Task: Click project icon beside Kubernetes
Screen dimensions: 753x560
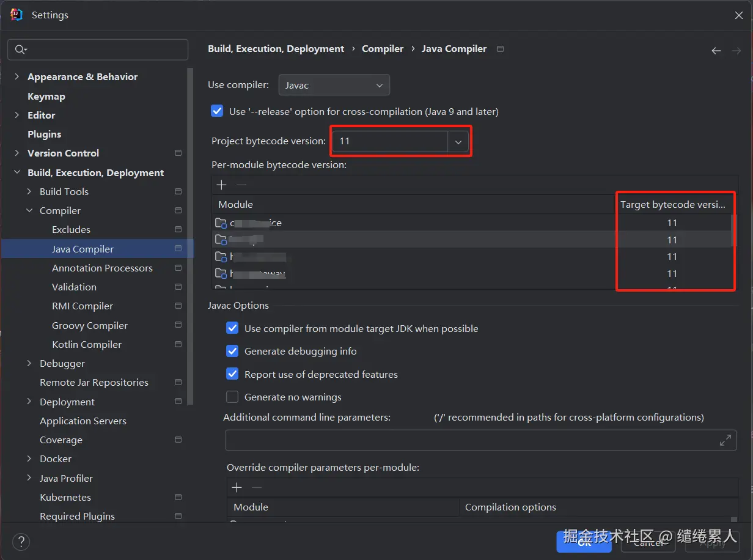Action: click(x=178, y=497)
